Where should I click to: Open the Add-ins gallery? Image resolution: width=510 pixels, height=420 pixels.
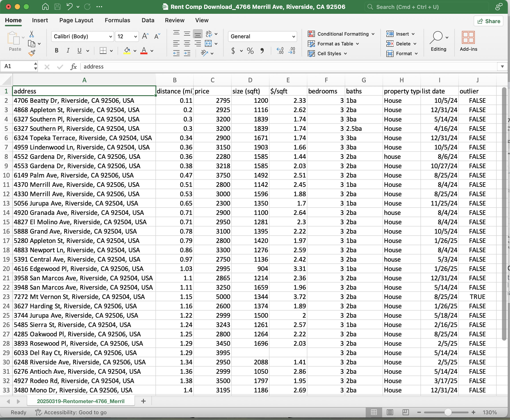point(468,41)
